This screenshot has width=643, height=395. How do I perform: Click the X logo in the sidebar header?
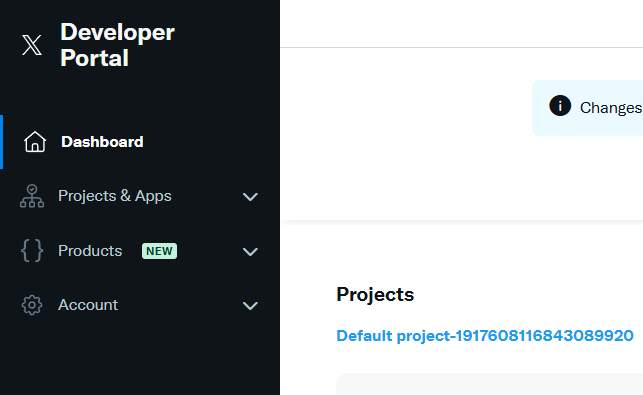32,45
